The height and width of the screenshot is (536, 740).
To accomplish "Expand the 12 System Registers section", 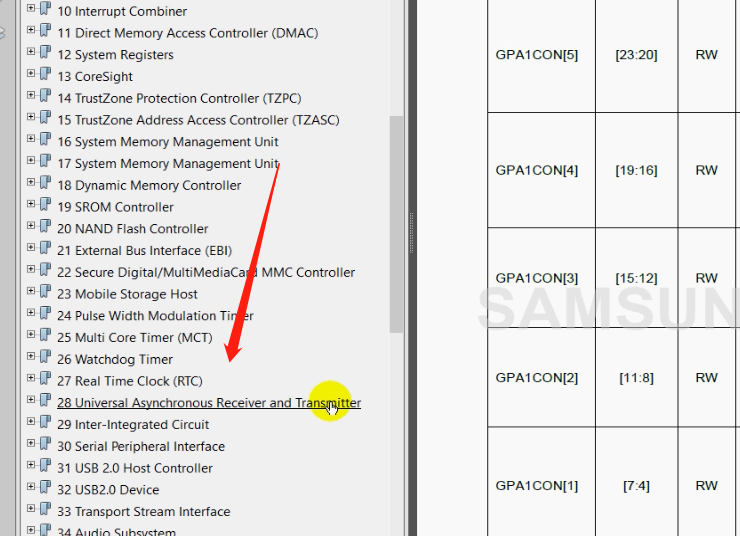I will click(x=31, y=54).
